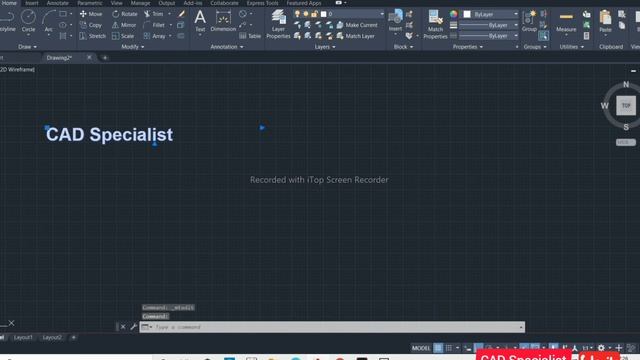This screenshot has height=360, width=640.
Task: Activate the Rotate tool
Action: [125, 14]
